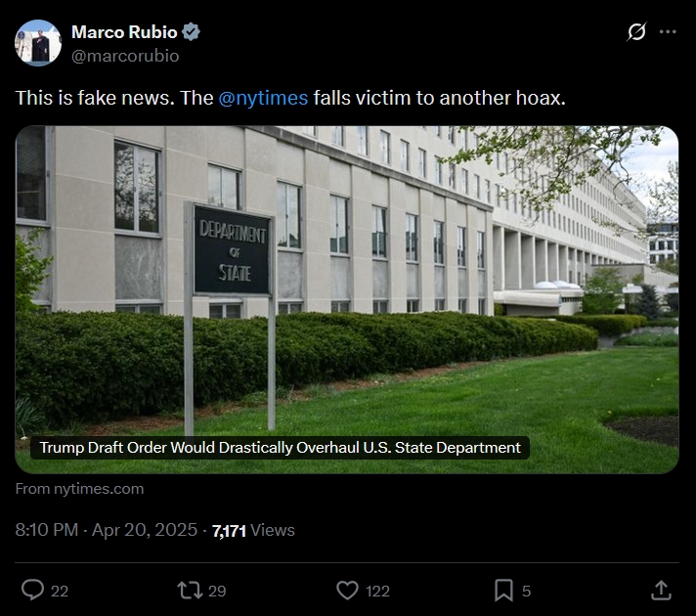Screen dimensions: 696x616
Task: Open Marco Rubio's profile picture
Action: [38, 43]
